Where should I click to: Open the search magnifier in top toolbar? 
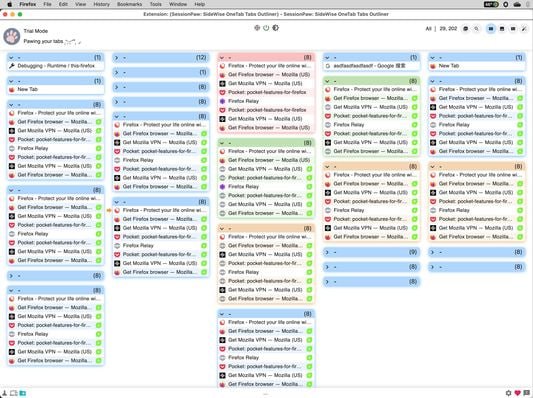[477, 29]
